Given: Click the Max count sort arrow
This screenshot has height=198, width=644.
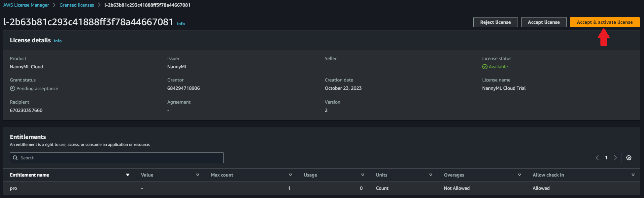Looking at the screenshot, I should coord(290,175).
